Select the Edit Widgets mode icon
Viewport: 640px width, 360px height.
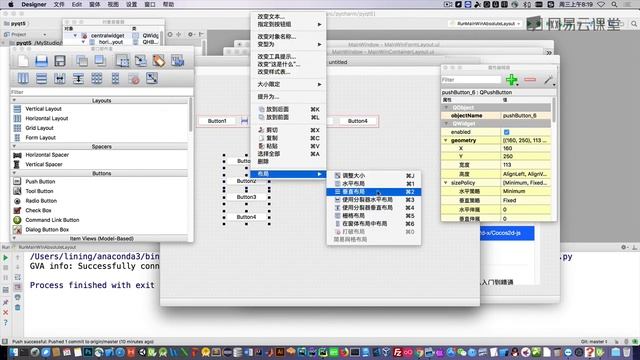pyautogui.click(x=122, y=61)
